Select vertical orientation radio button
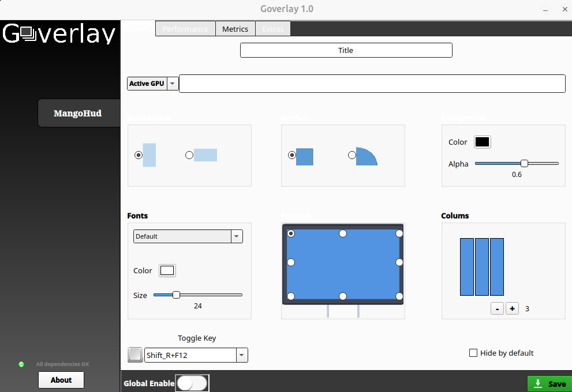This screenshot has height=392, width=572. (x=139, y=155)
